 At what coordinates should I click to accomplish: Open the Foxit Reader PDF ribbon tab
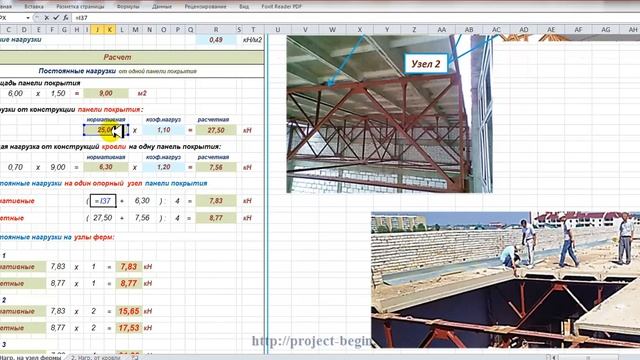[x=282, y=7]
